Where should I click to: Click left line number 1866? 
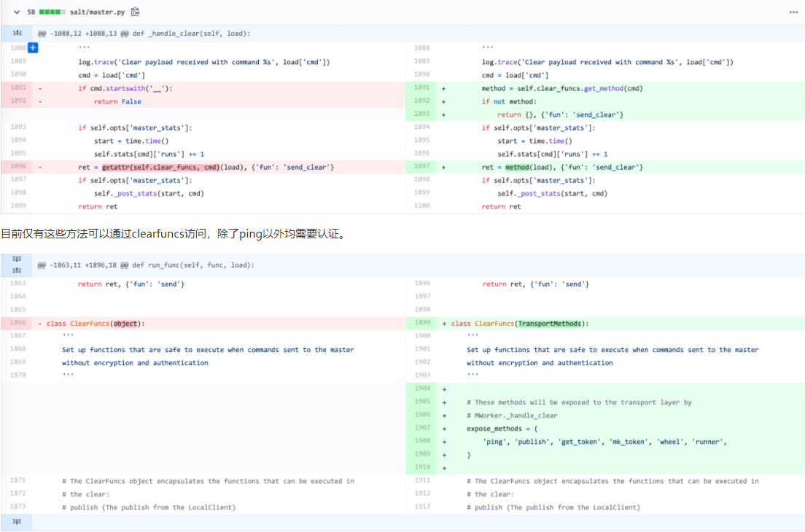[x=18, y=323]
